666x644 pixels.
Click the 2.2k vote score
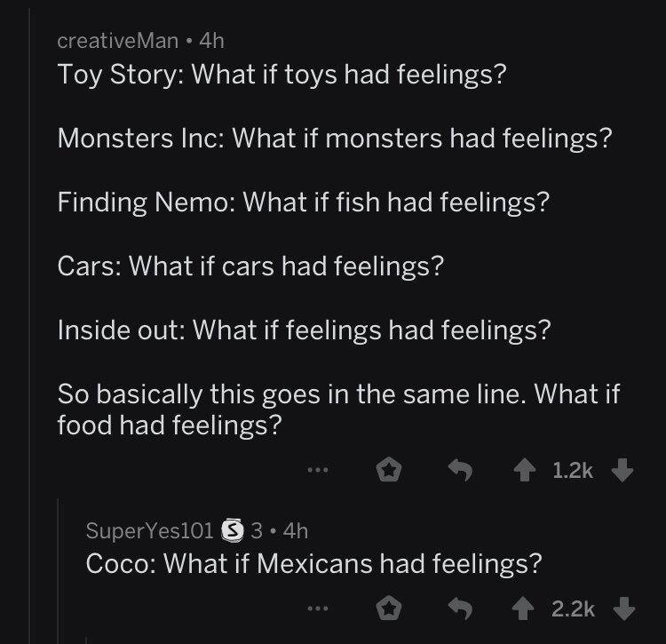coord(573,608)
